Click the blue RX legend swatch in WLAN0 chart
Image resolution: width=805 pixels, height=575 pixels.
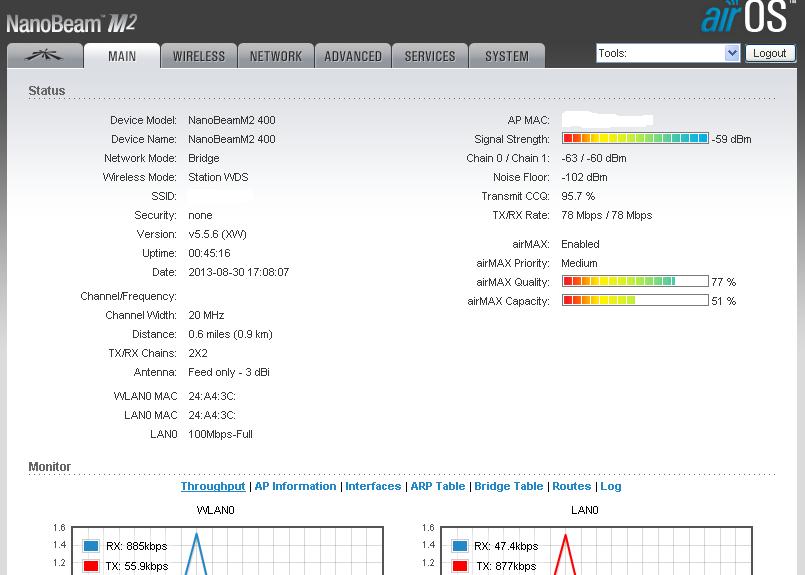91,546
